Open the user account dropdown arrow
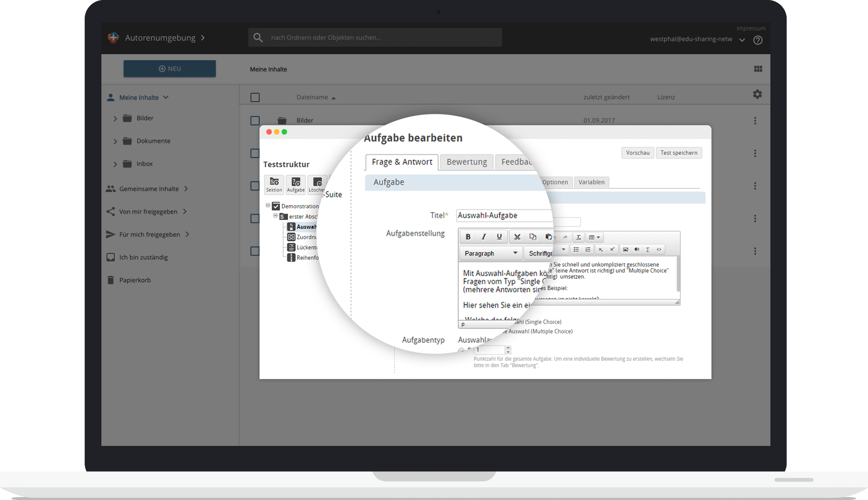The width and height of the screenshot is (868, 500). [742, 40]
